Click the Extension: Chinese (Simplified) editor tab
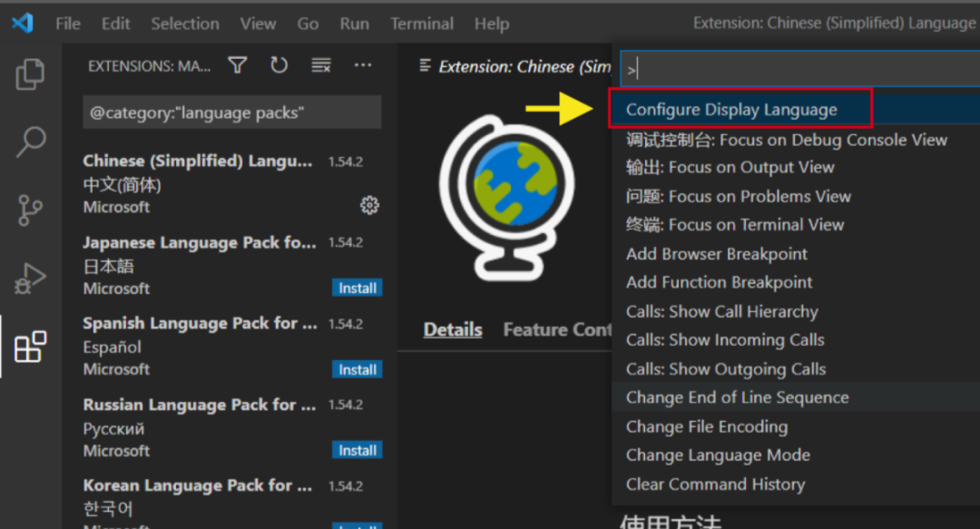 coord(514,66)
